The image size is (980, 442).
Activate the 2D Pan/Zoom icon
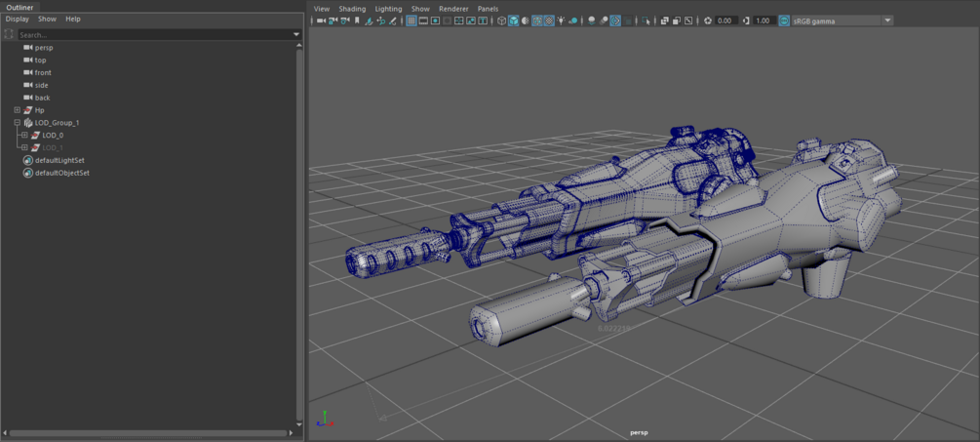coord(380,20)
